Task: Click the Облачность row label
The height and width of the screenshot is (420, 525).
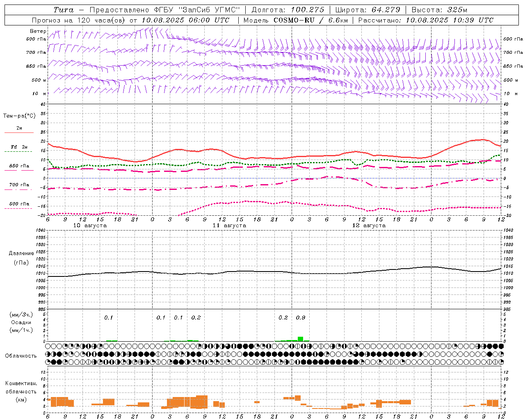Action: click(21, 356)
